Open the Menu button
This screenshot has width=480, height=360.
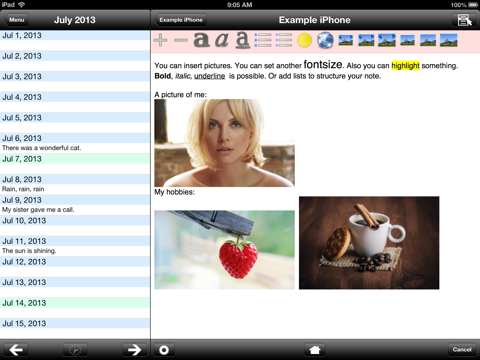[16, 20]
